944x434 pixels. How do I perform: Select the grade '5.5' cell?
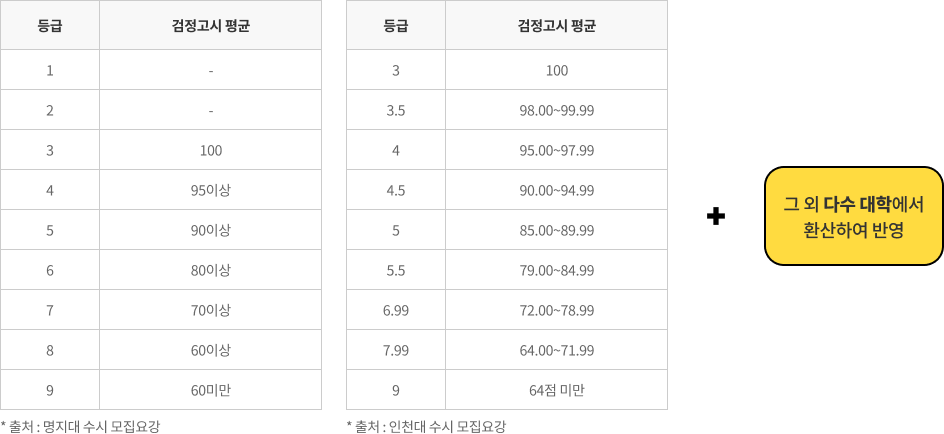396,270
